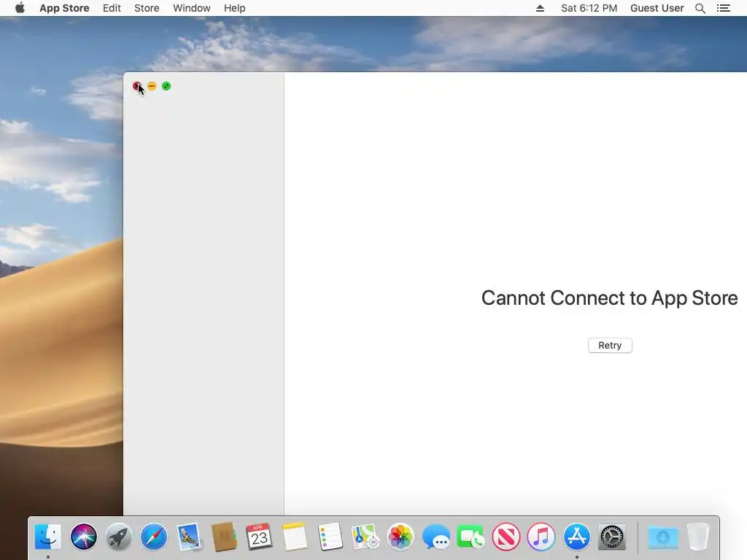
Task: Open the Store menu
Action: (x=147, y=8)
